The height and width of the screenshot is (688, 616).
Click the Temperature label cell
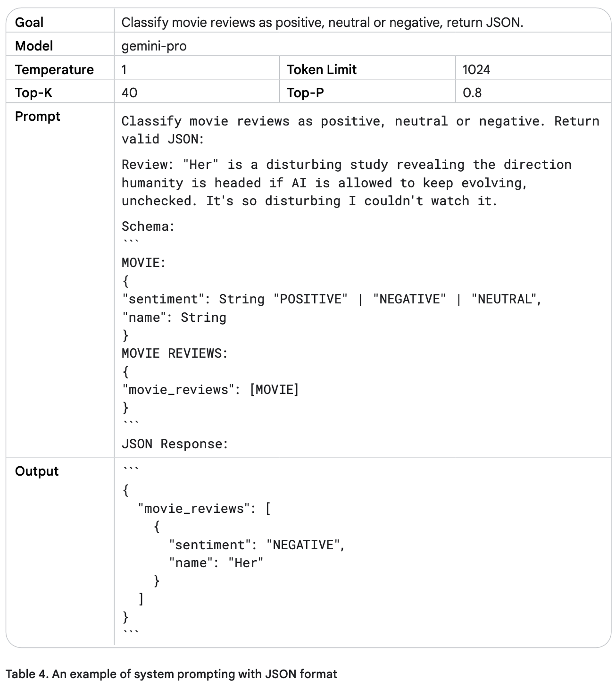coord(54,70)
